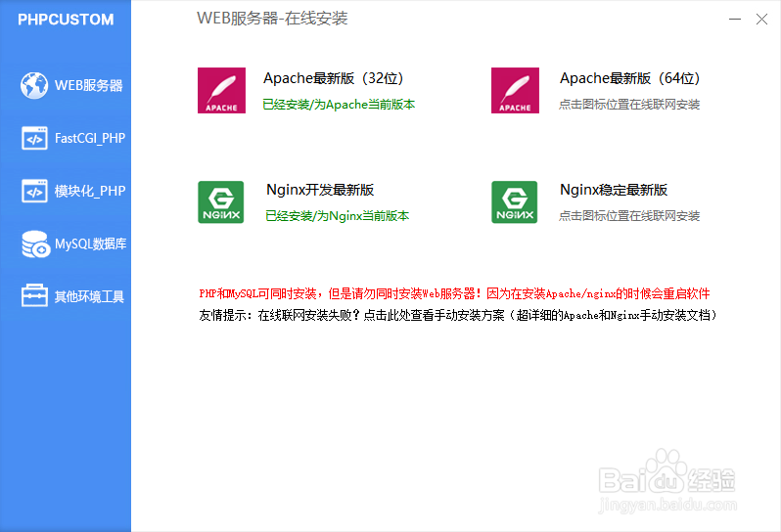Click the 模块化_PHP code window icon
The image size is (781, 532).
[34, 191]
